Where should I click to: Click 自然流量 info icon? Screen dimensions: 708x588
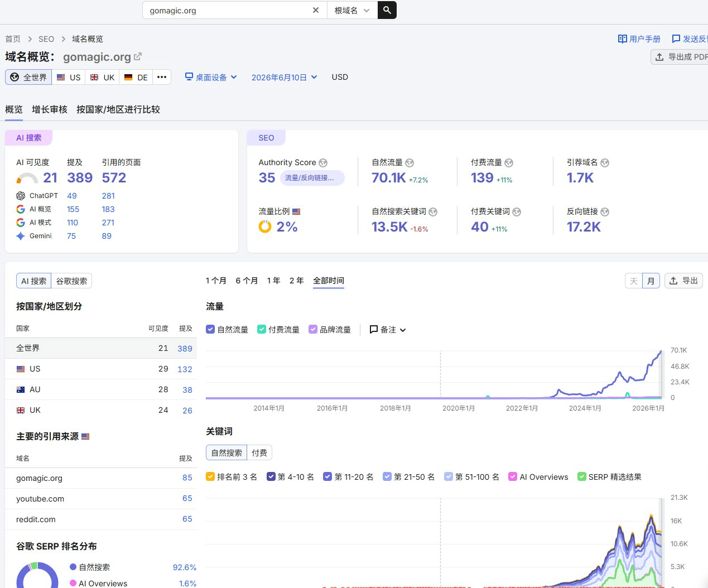(410, 163)
